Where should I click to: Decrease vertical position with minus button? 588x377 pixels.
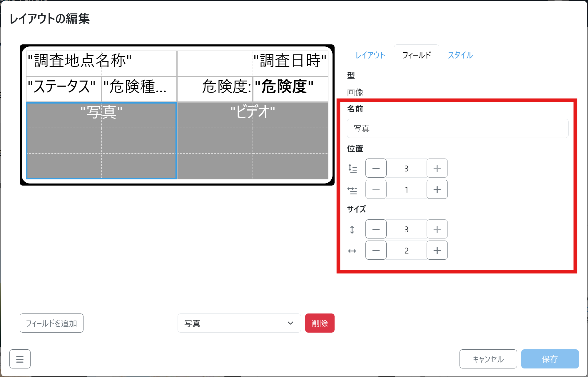click(x=376, y=168)
